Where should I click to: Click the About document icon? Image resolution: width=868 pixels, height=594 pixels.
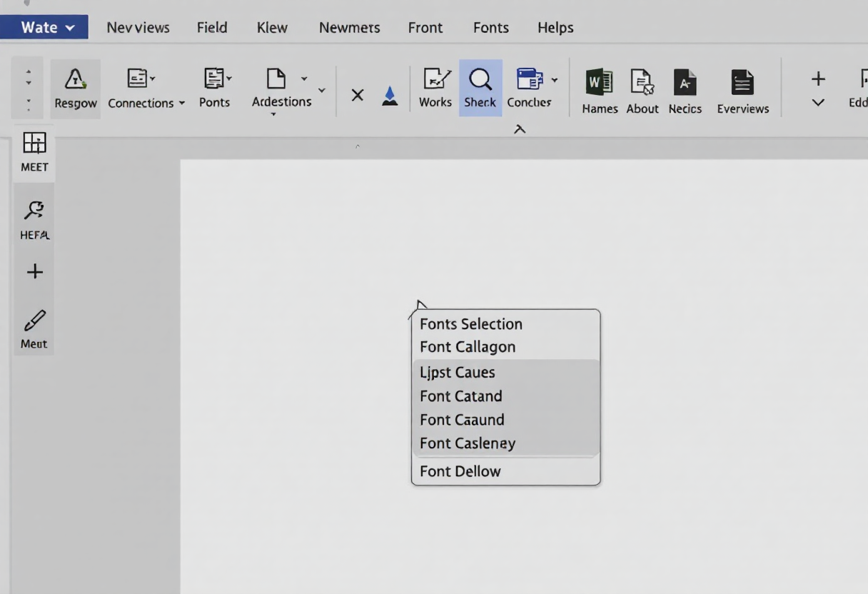pos(642,82)
